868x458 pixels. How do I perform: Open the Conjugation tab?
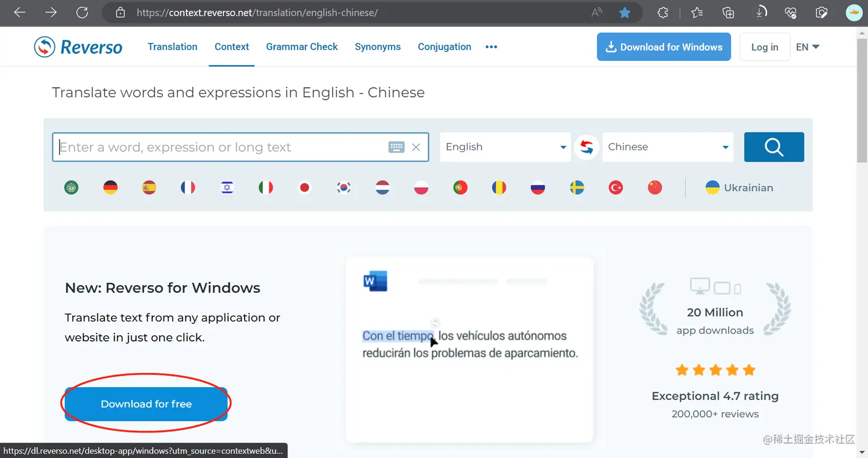point(444,47)
